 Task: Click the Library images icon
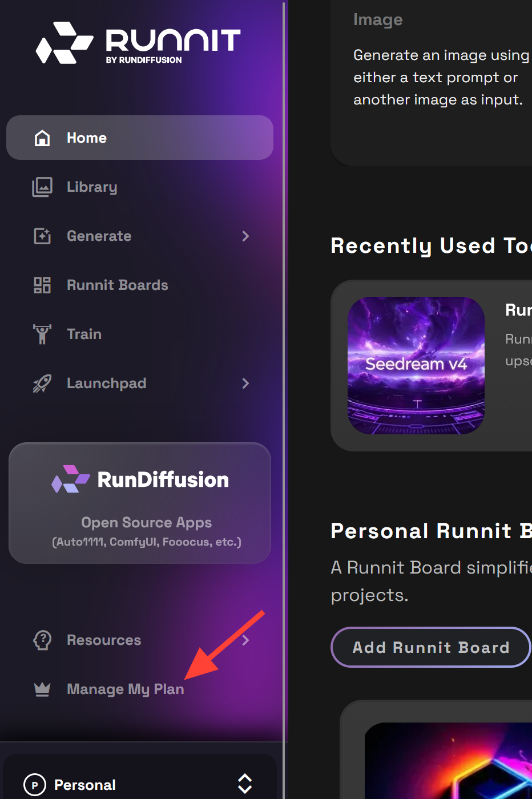(42, 187)
